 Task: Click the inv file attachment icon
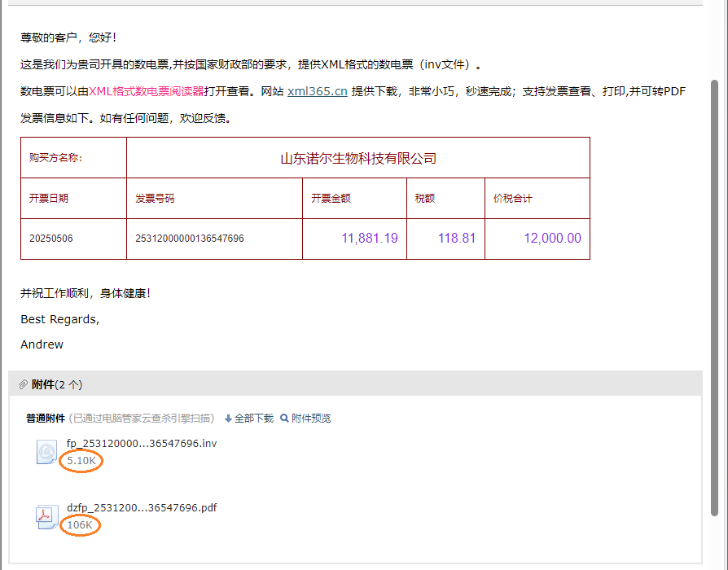click(x=46, y=452)
